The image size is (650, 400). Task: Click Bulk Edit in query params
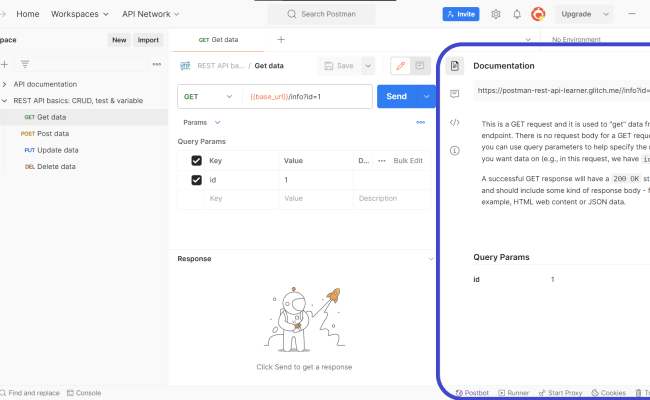pos(408,161)
